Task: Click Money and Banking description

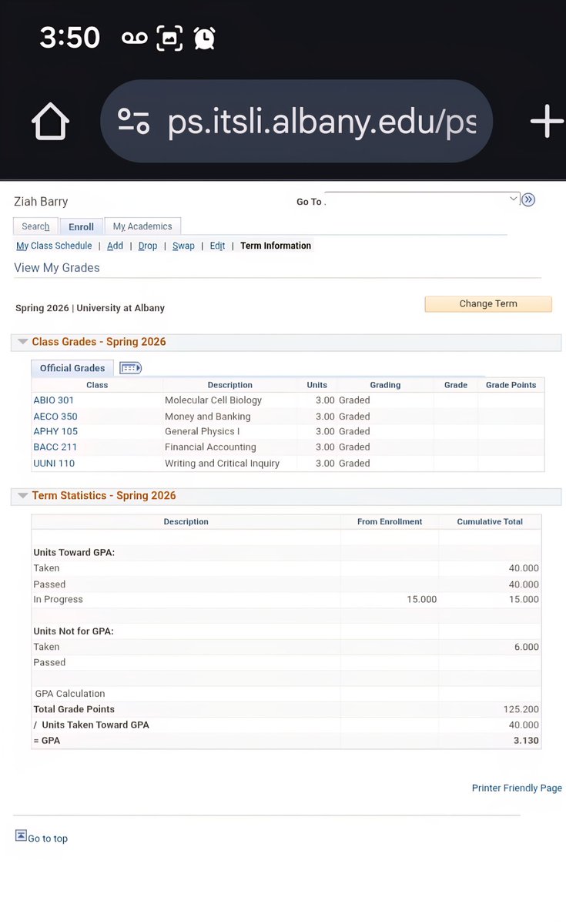Action: click(208, 417)
